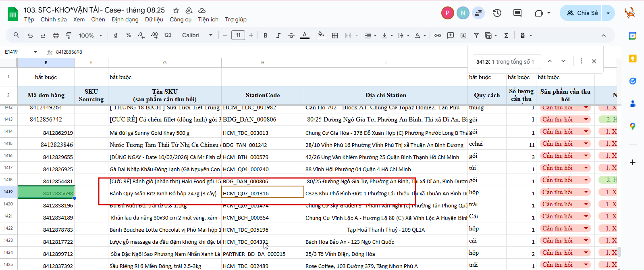Open the zoom 100% dropdown
The image size is (644, 270).
coord(91,36)
